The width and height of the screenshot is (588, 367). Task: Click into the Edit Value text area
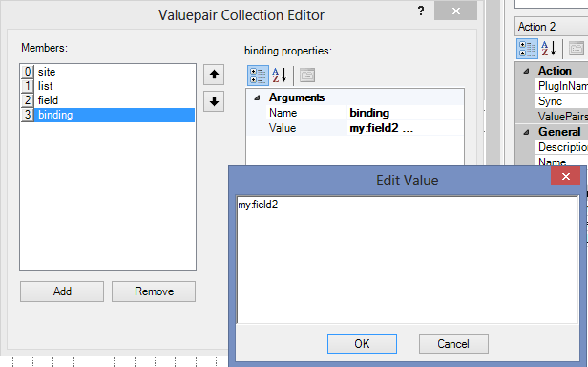(408, 260)
